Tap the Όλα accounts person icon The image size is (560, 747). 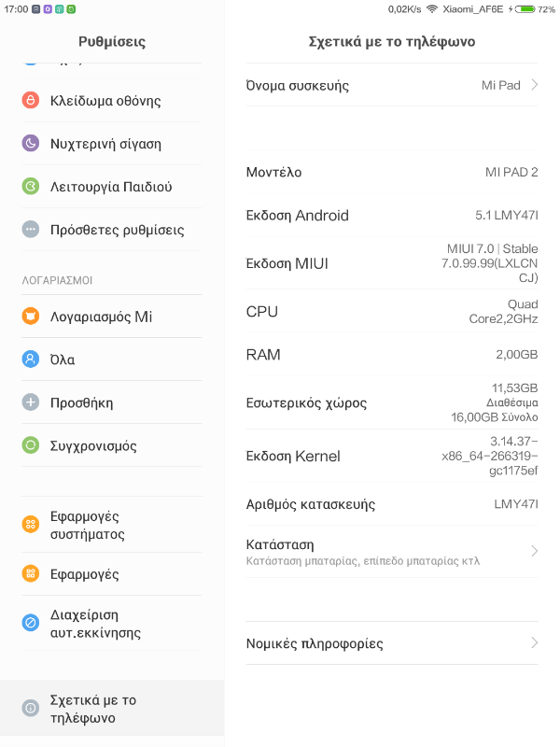[x=31, y=359]
